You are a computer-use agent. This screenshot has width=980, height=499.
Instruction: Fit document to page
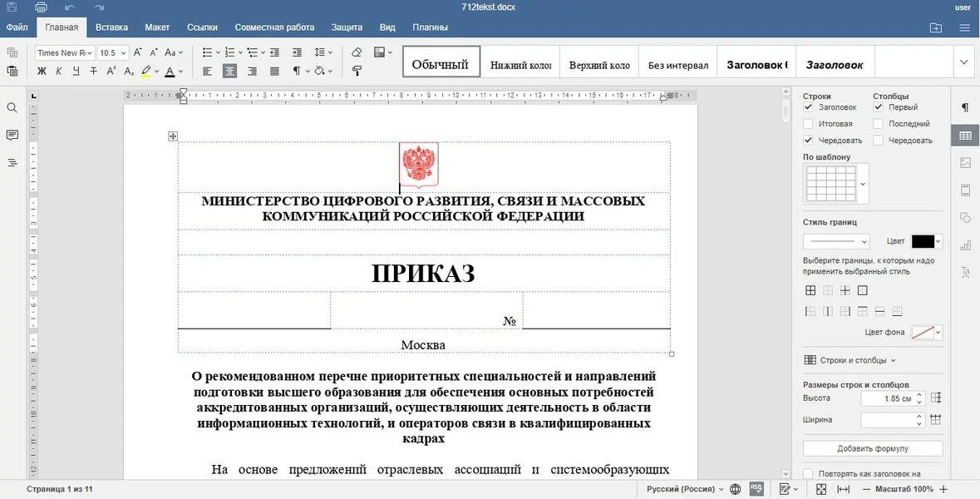pos(821,489)
